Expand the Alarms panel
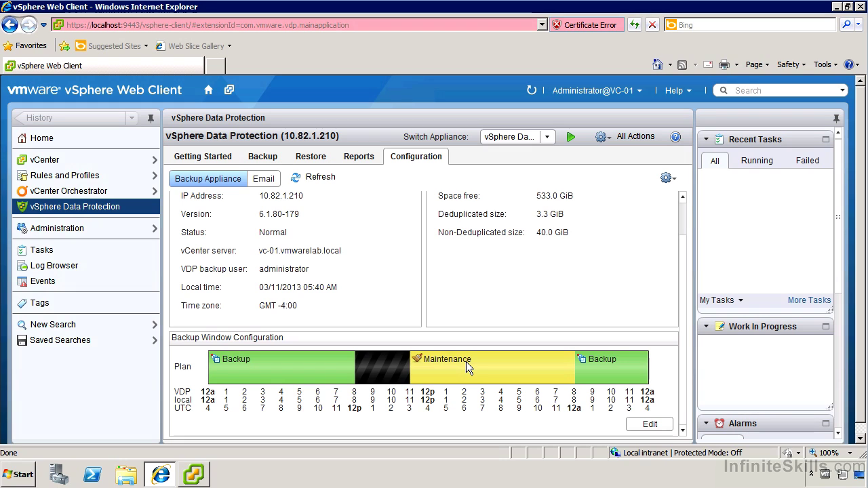The width and height of the screenshot is (868, 488). tap(706, 424)
